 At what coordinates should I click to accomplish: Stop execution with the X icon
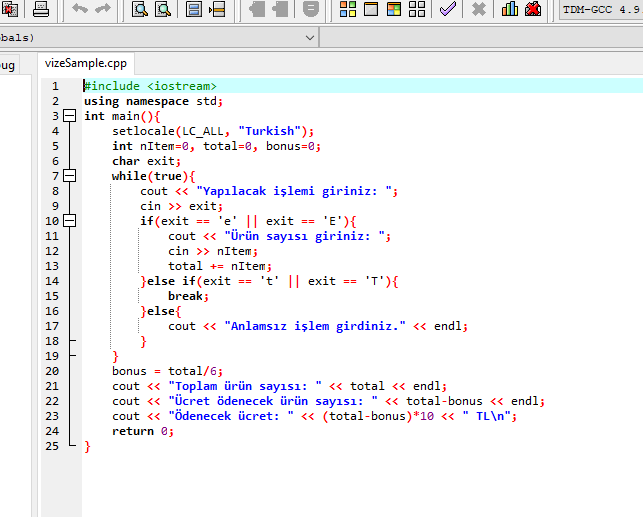click(479, 10)
